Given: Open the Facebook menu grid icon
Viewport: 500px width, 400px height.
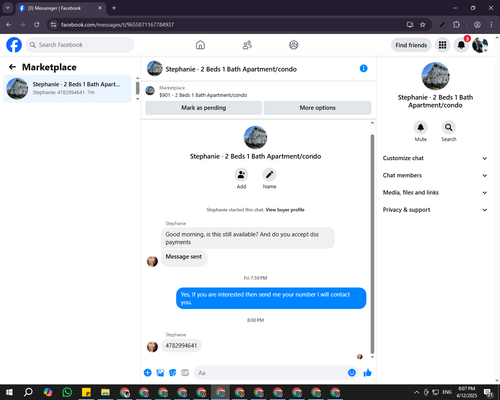Looking at the screenshot, I should tap(442, 45).
